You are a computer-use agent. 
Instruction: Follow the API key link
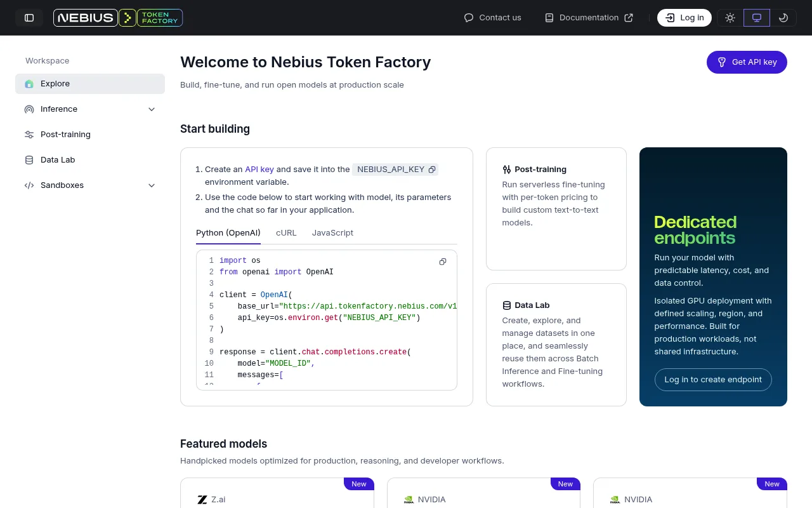tap(259, 170)
